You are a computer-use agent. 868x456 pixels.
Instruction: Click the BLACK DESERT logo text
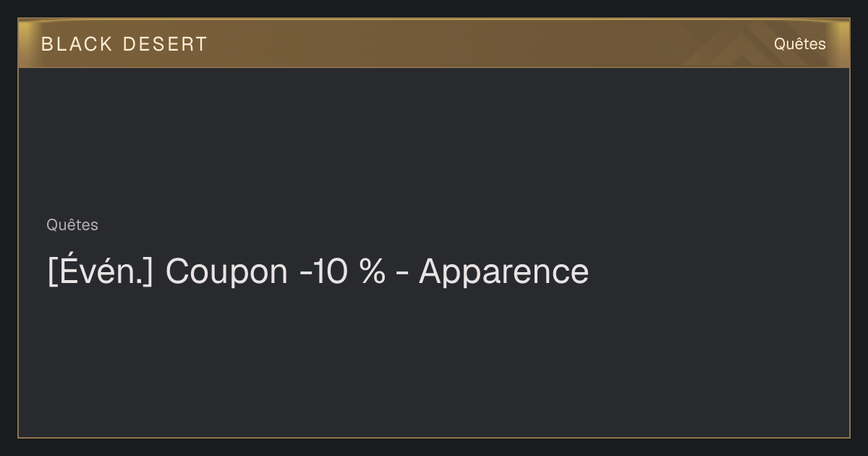pos(124,44)
